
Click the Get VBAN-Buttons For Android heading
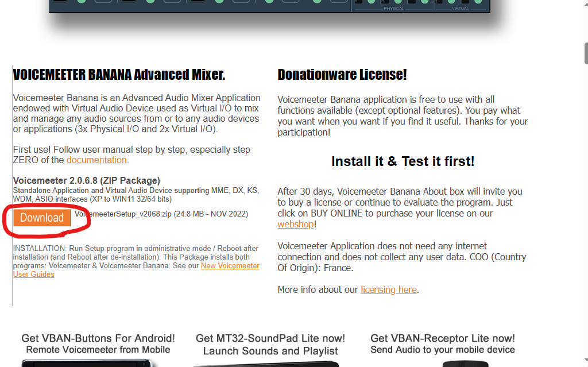(x=98, y=338)
